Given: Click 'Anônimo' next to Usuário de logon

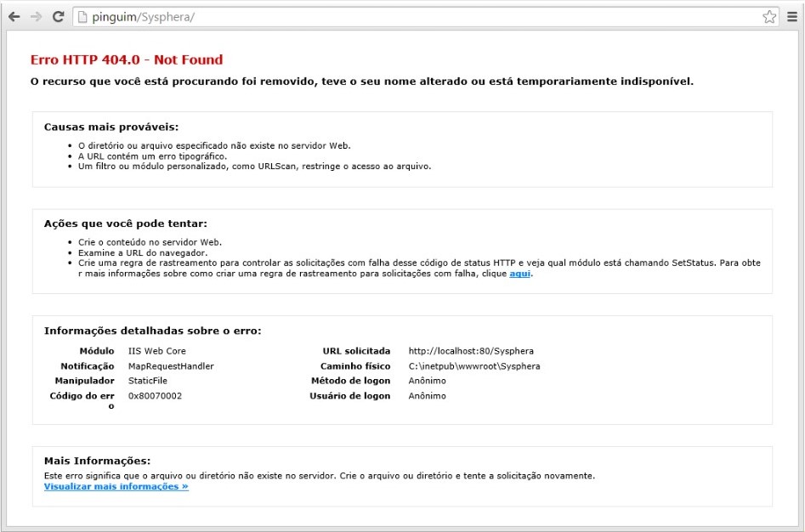Looking at the screenshot, I should 427,396.
